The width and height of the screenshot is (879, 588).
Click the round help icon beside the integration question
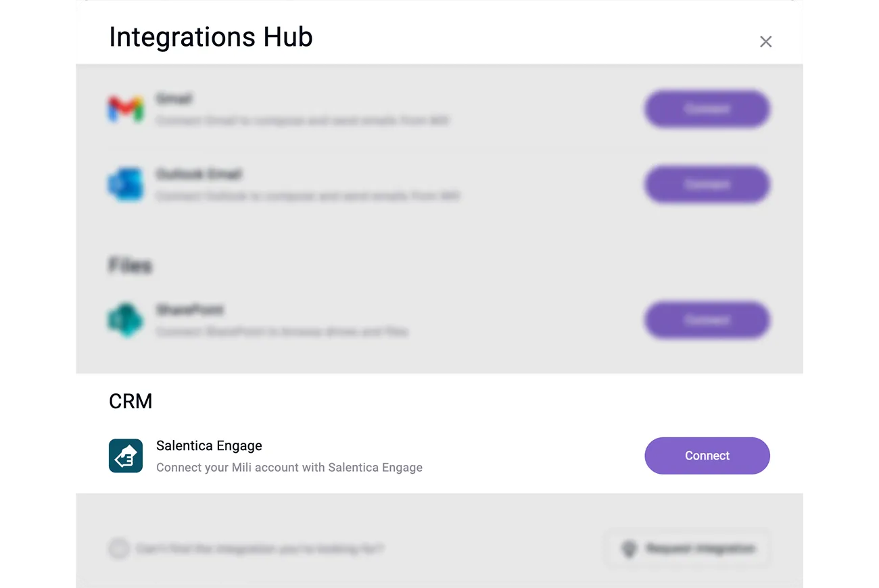pos(119,549)
